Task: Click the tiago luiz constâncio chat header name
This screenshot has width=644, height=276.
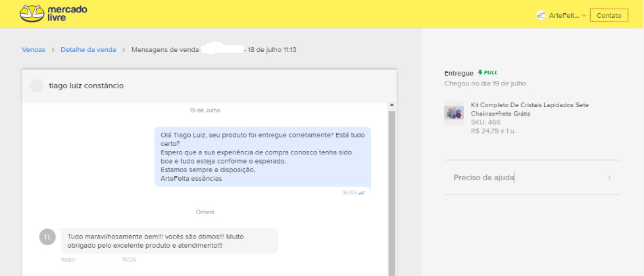Action: click(86, 85)
